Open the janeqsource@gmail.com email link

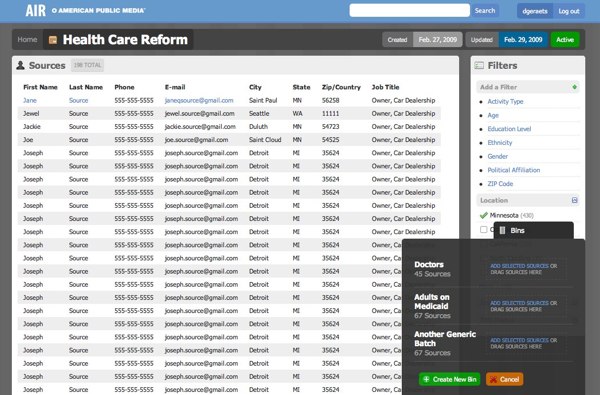(199, 100)
